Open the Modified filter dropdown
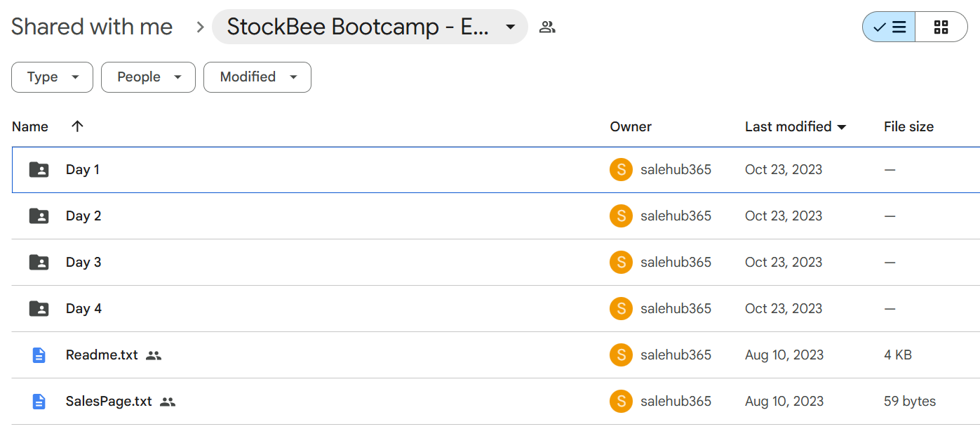Image resolution: width=980 pixels, height=436 pixels. [x=257, y=77]
